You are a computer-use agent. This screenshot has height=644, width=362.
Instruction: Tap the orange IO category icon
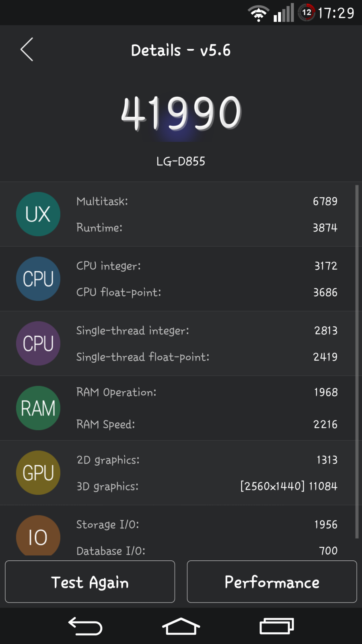click(x=38, y=536)
